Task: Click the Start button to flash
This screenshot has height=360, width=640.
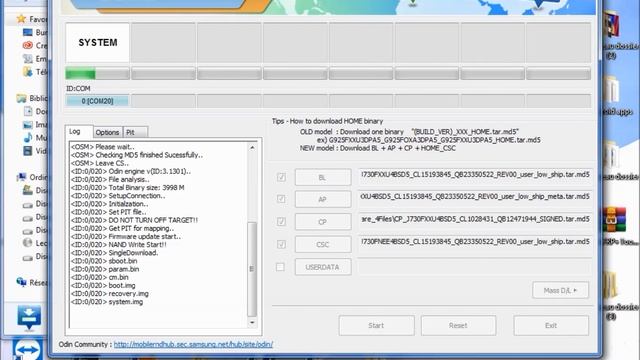Action: (376, 325)
